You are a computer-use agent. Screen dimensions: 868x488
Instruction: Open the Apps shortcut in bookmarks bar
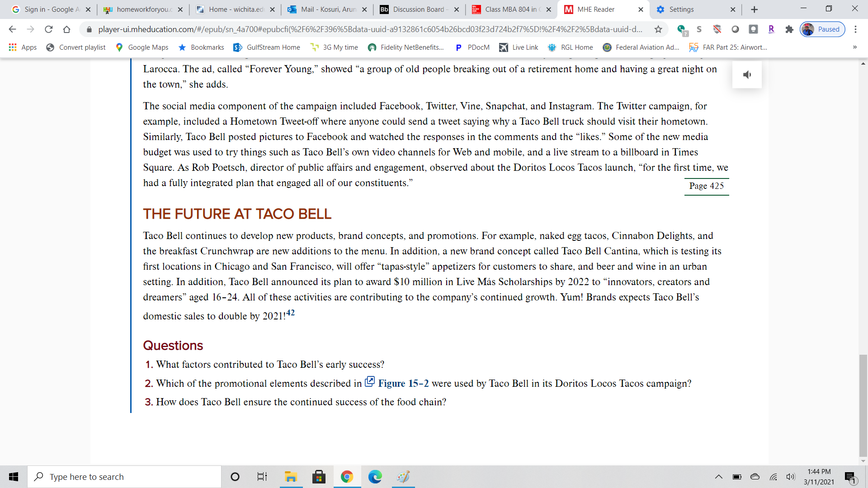pos(23,47)
